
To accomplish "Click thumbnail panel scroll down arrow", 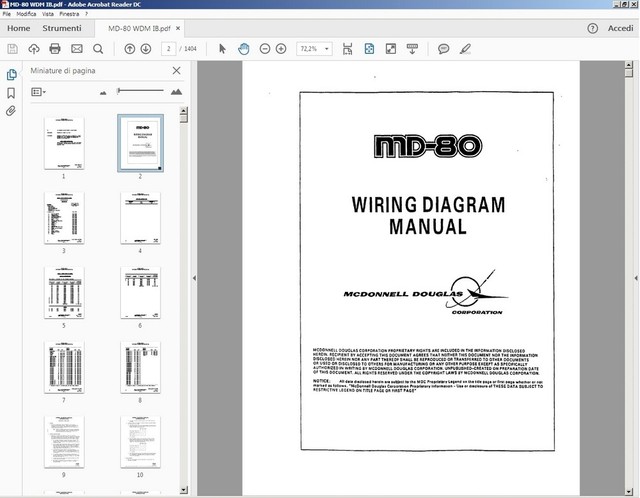I will (184, 489).
